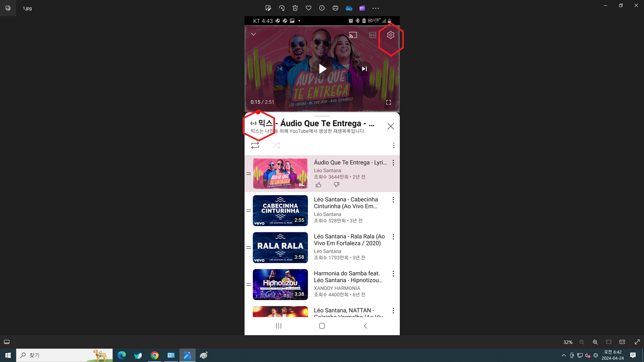Viewport: 644px width, 362px height.
Task: Grab reorder handle of Hipnotizou row
Action: coord(249,285)
